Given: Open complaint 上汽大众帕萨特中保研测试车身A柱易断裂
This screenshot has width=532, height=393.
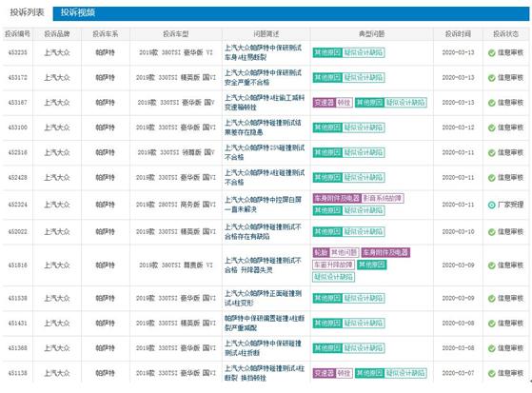Looking at the screenshot, I should pyautogui.click(x=263, y=52).
